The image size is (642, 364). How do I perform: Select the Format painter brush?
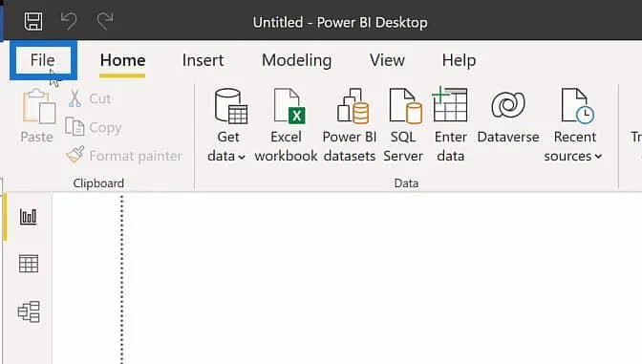pos(75,155)
